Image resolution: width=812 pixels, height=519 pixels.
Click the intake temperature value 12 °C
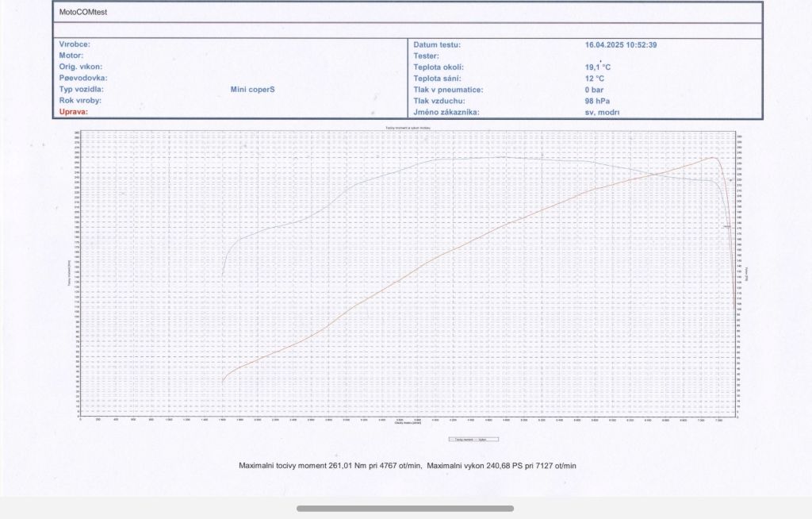595,79
